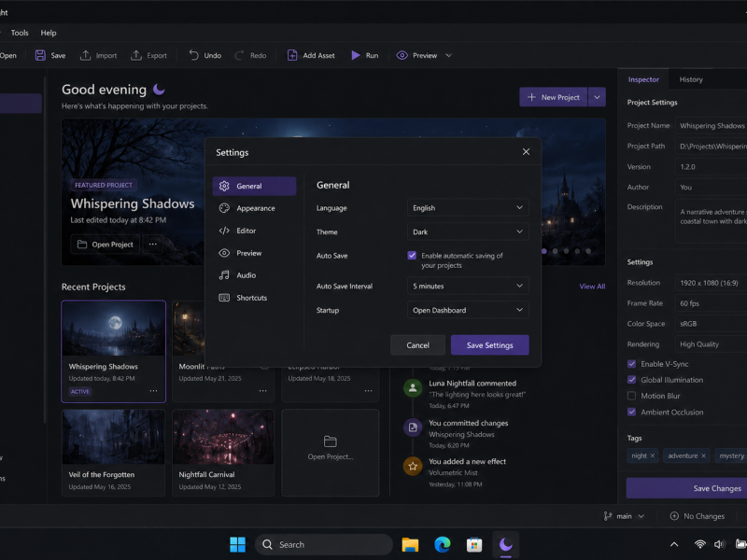Open the Windows Start menu
747x560 pixels.
pos(237,544)
